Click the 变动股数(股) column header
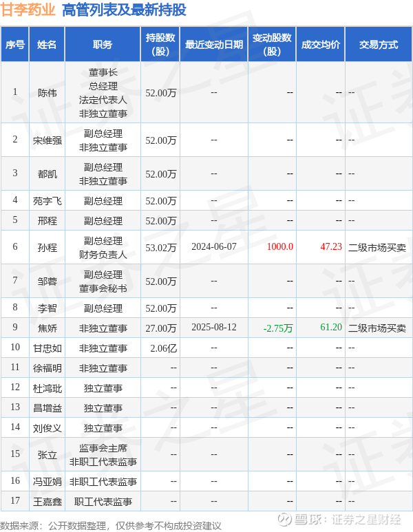This screenshot has height=532, width=413. [272, 45]
